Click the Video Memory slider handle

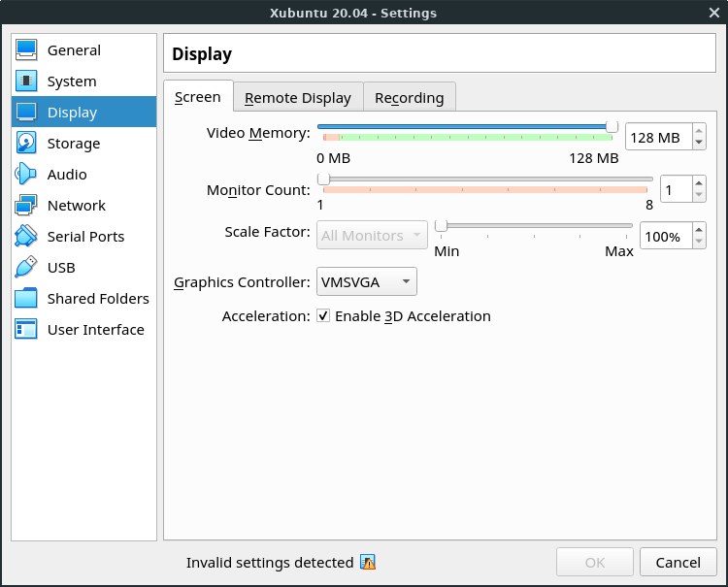(612, 126)
